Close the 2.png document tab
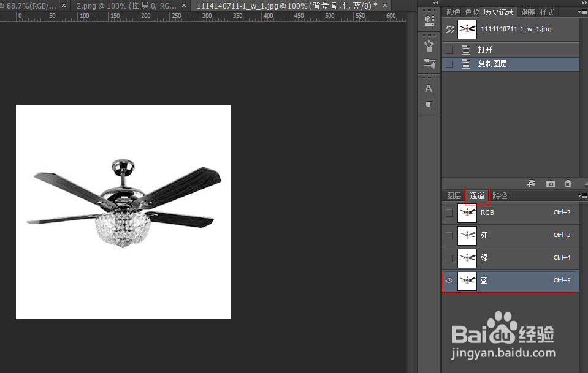This screenshot has height=373, width=588. coord(184,6)
